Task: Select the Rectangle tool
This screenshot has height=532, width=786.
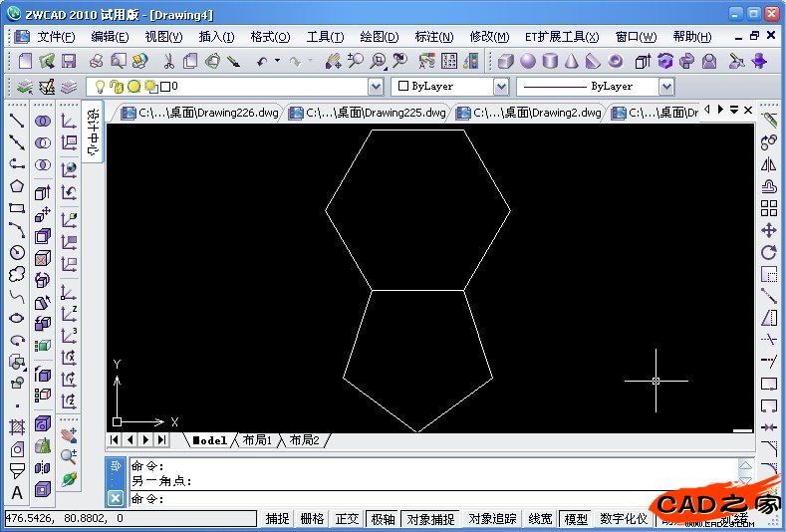Action: click(x=17, y=208)
